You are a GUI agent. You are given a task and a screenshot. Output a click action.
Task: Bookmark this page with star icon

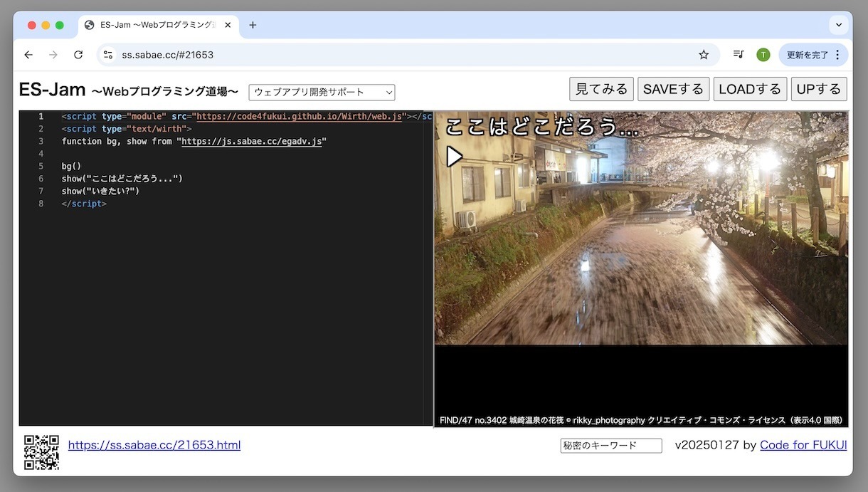pyautogui.click(x=704, y=55)
